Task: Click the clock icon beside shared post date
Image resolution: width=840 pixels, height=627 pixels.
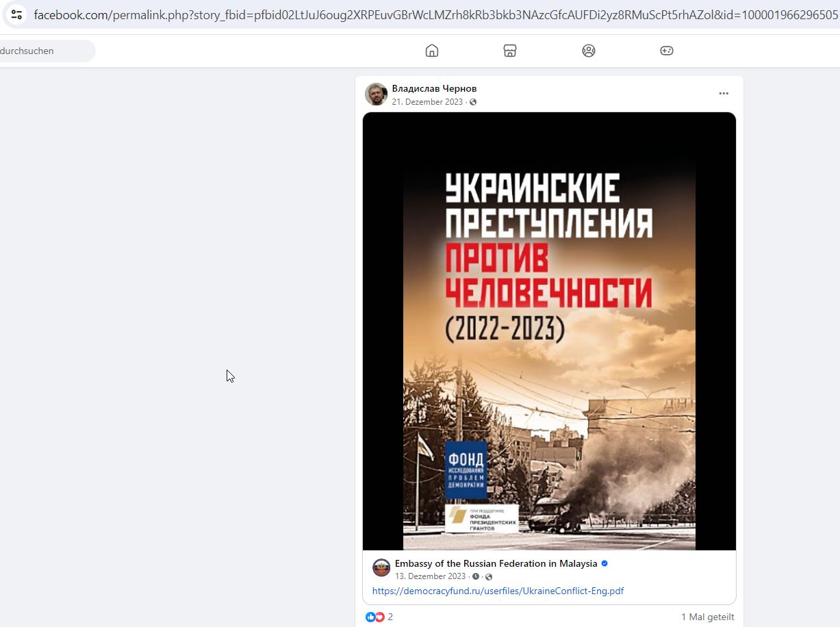Action: (x=476, y=576)
